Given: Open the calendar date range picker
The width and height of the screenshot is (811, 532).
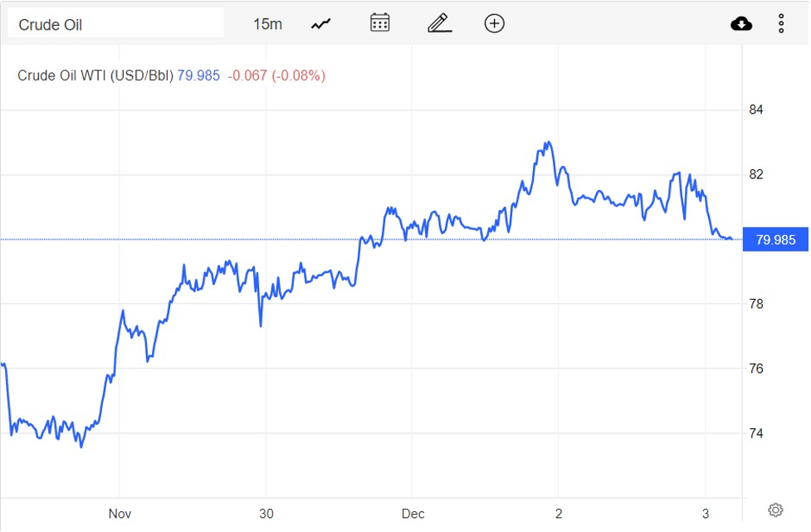Looking at the screenshot, I should click(379, 23).
